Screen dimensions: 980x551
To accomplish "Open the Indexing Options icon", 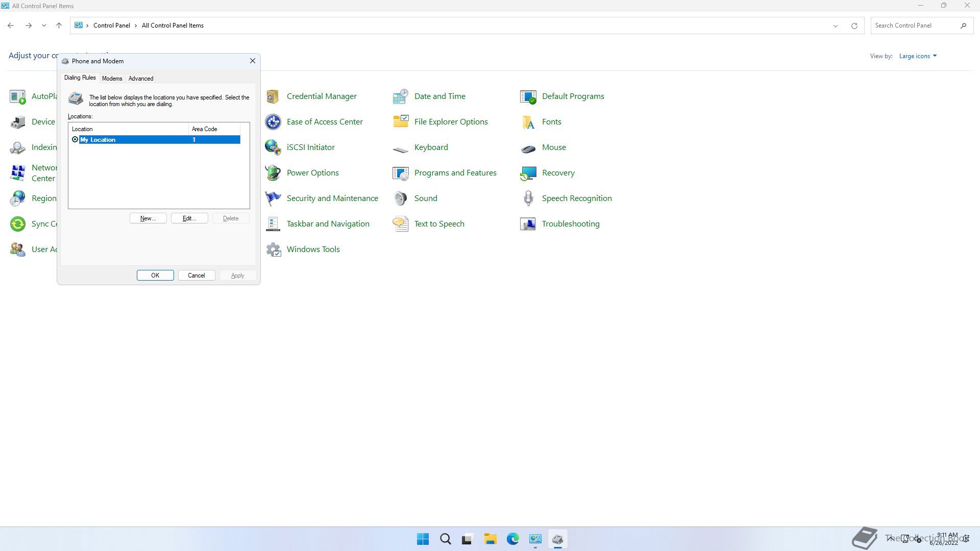I will point(18,147).
